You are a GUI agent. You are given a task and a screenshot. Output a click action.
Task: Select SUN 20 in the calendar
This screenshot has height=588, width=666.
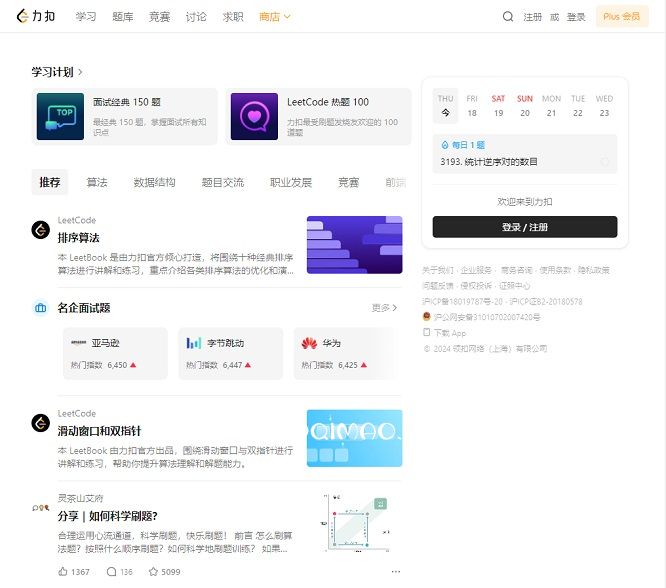click(525, 106)
